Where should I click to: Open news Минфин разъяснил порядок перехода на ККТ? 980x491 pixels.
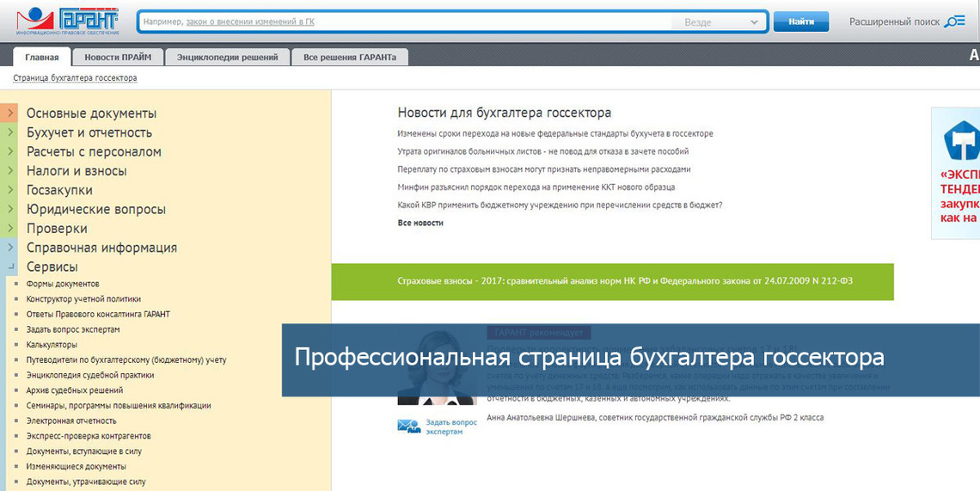click(536, 187)
